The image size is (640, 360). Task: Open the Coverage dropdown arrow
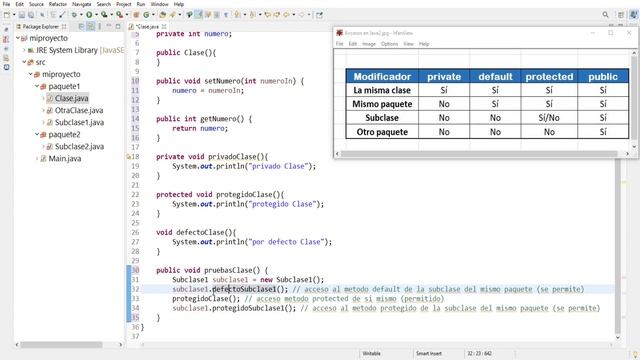pyautogui.click(x=111, y=15)
